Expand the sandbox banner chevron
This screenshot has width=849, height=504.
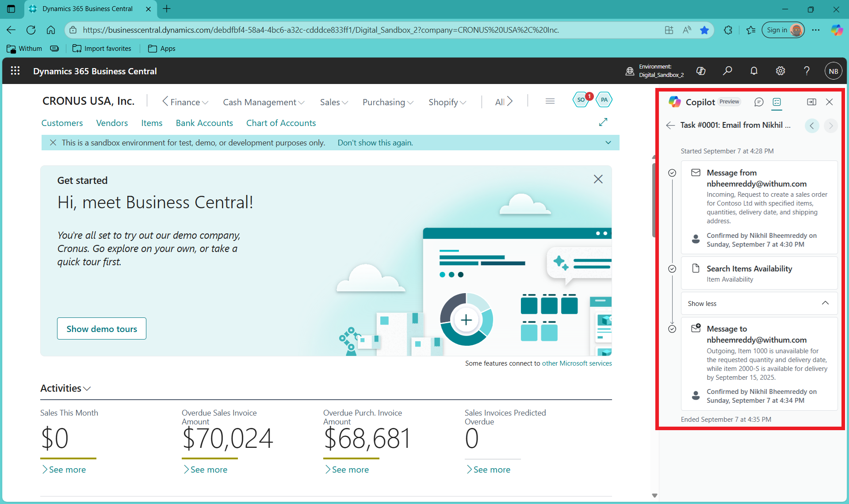pyautogui.click(x=608, y=142)
